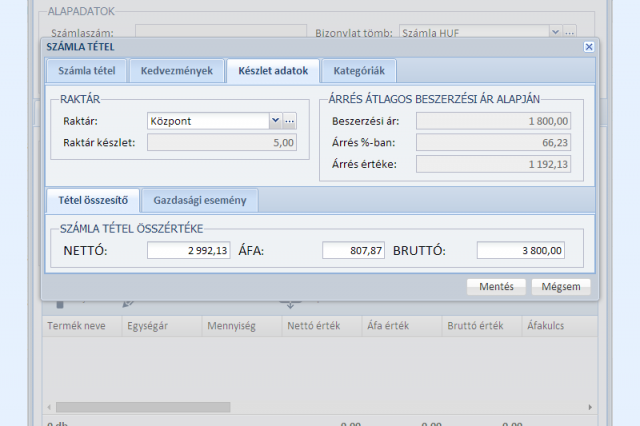Cancel with the Mégsem button
Image resolution: width=640 pixels, height=426 pixels.
click(561, 286)
